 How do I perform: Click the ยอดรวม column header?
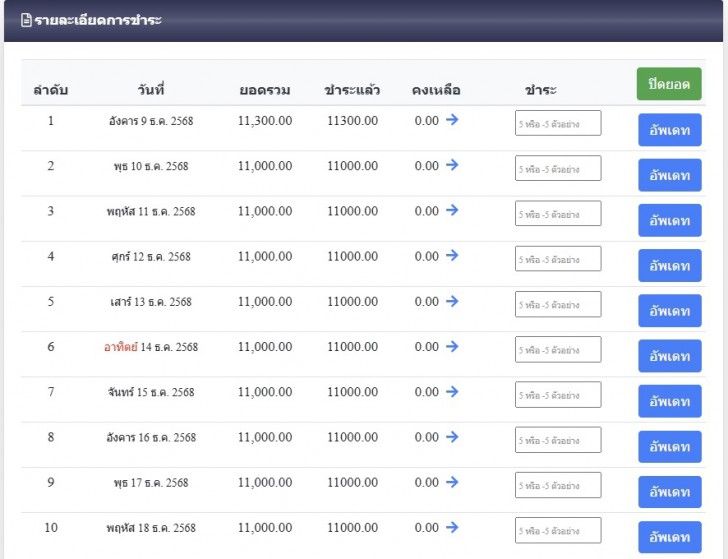(265, 90)
